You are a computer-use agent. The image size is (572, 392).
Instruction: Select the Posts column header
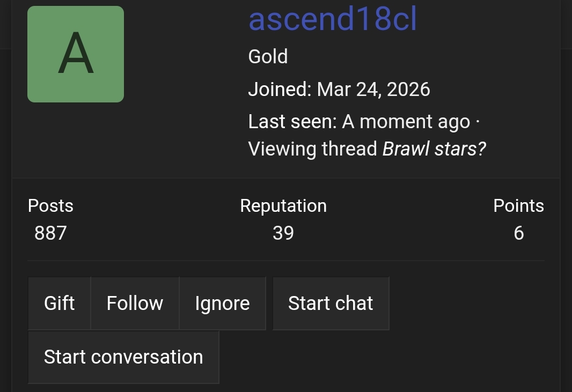pos(50,205)
